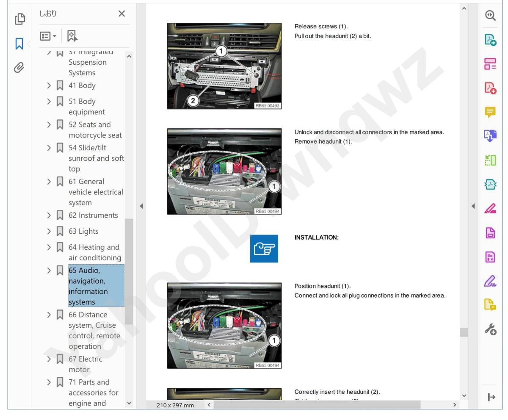Viewport: 508px width, 420px height.
Task: Expand the 54 Slide/tilt sunroof bookmark
Action: click(x=49, y=148)
